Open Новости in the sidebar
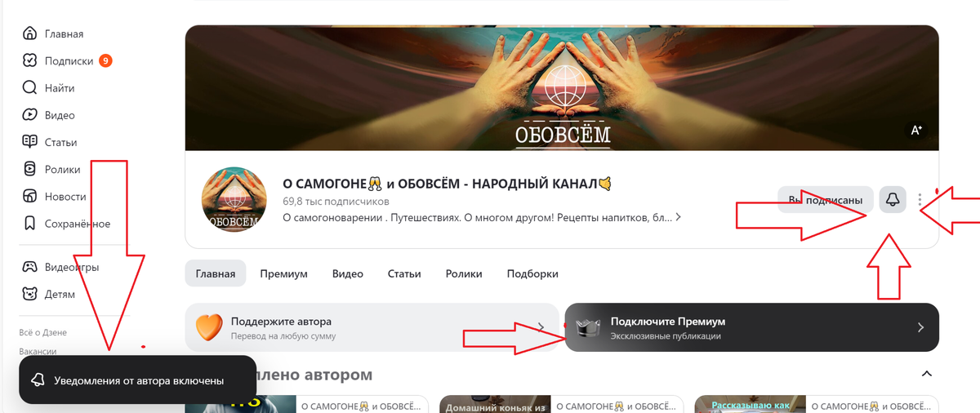Viewport: 980px width, 413px height. [x=55, y=196]
